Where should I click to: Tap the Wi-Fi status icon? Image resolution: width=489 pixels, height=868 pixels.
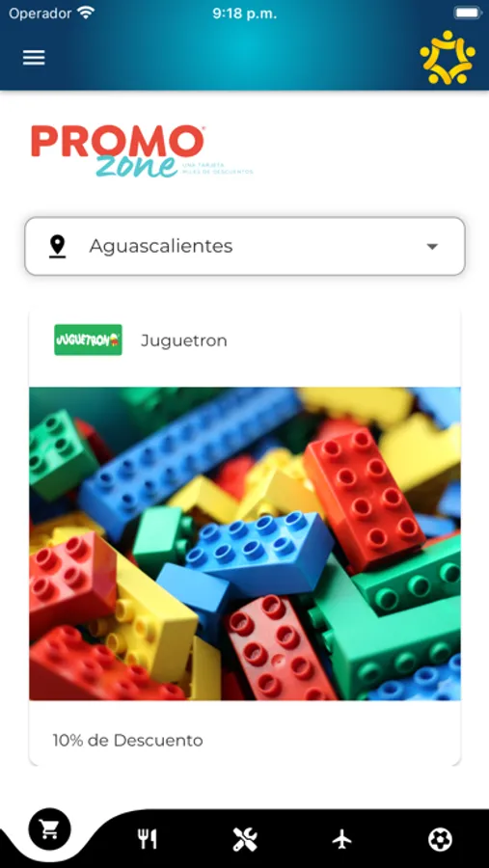click(86, 13)
